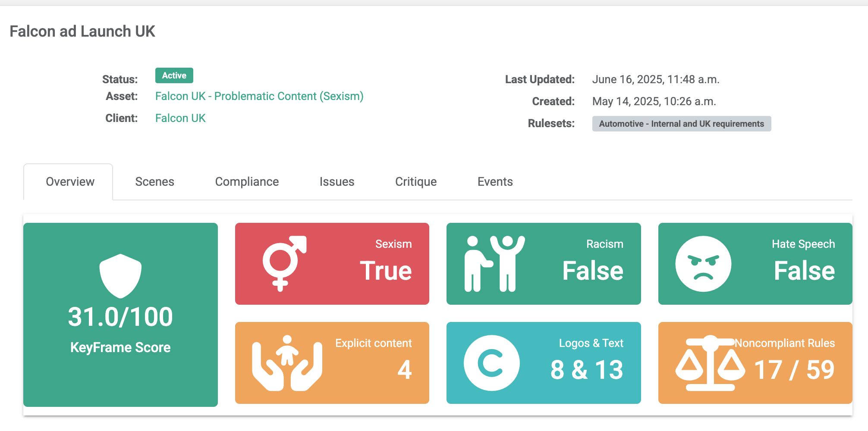Select the Critique tab
The width and height of the screenshot is (868, 431).
click(415, 182)
